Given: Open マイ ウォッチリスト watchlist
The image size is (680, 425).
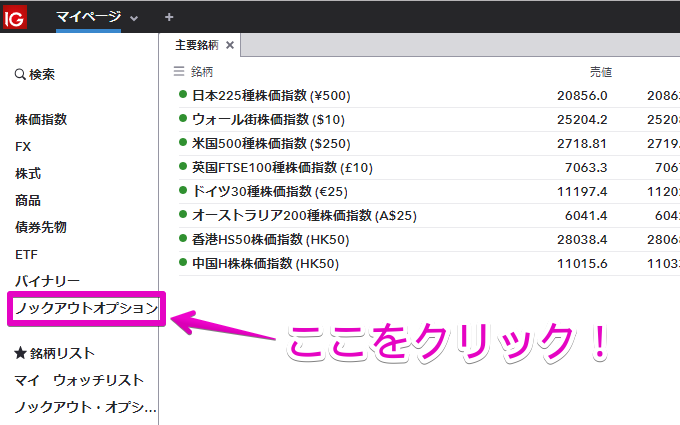Looking at the screenshot, I should coord(79,380).
